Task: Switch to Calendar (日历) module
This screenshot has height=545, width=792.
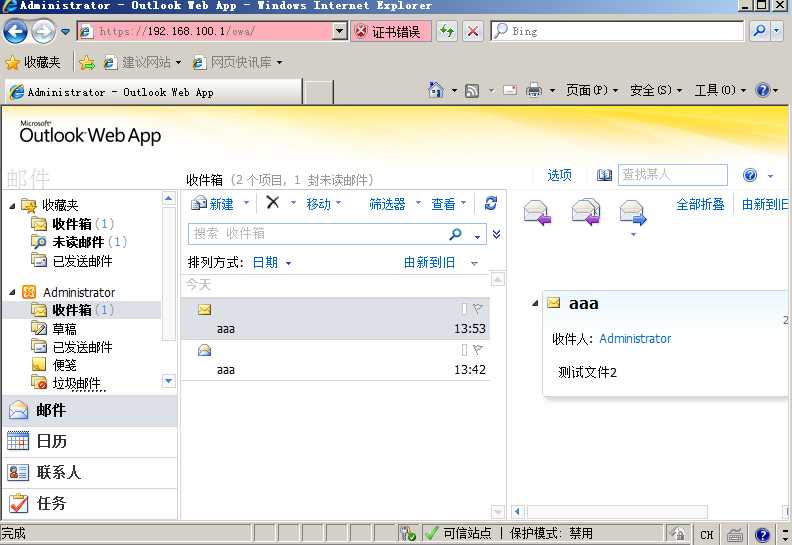Action: pyautogui.click(x=89, y=441)
